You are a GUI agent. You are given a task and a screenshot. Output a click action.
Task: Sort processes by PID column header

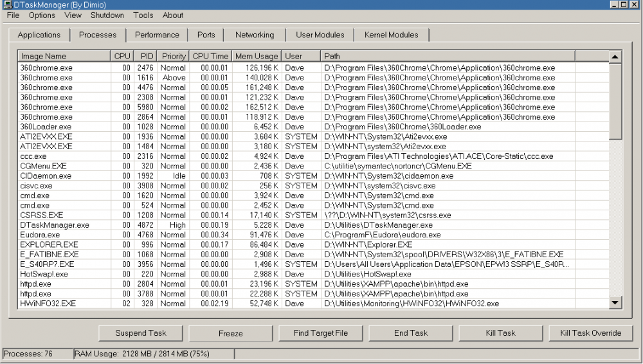147,56
